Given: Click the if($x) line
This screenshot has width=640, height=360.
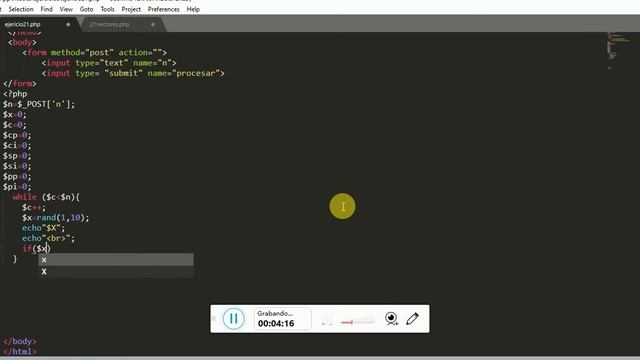Looking at the screenshot, I should pyautogui.click(x=36, y=249).
